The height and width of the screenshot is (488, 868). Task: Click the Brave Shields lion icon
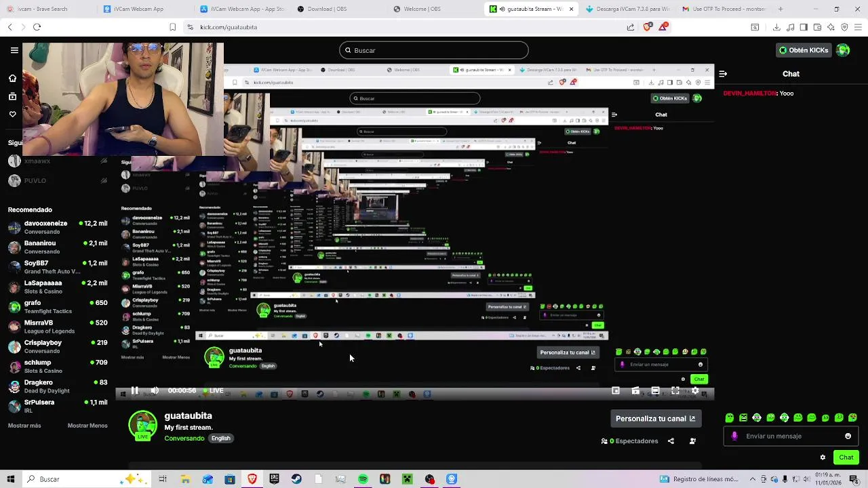[647, 27]
